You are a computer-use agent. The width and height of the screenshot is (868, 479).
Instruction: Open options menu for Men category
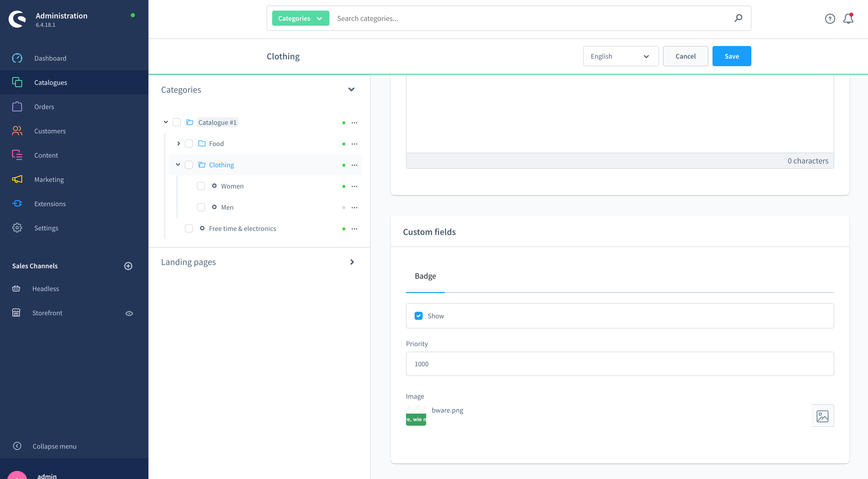click(354, 208)
